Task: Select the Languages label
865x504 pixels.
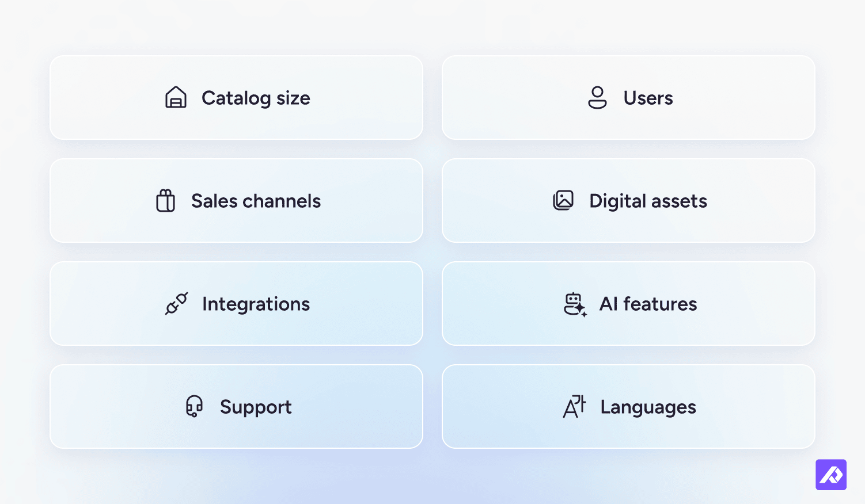Action: pos(648,407)
